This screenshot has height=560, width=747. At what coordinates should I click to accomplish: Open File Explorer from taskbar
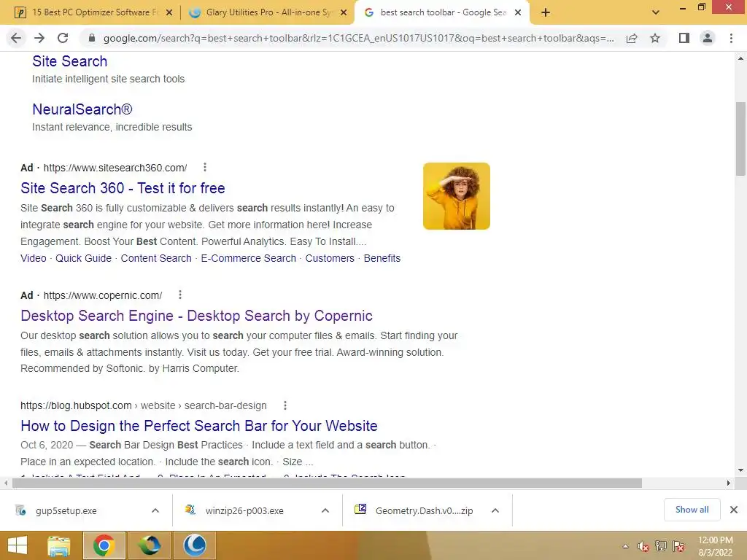59,545
